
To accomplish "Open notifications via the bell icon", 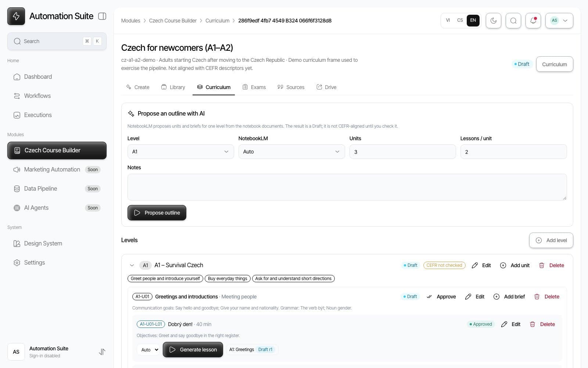I will click(533, 21).
